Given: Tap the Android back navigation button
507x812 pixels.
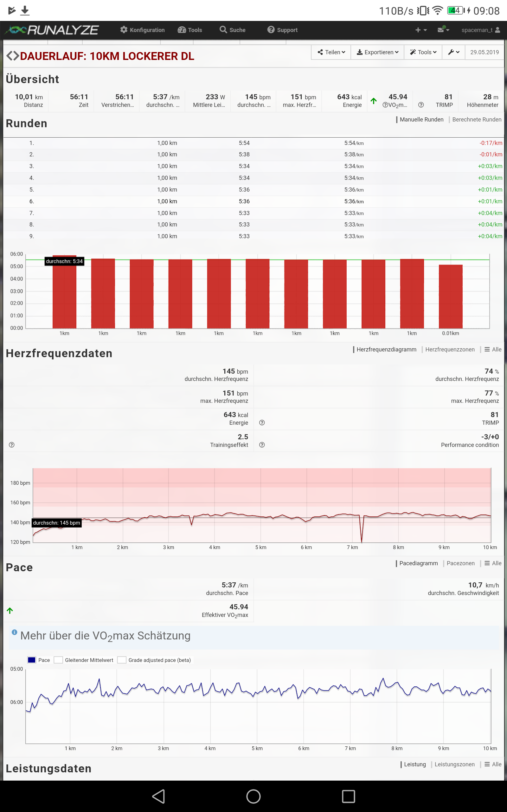Looking at the screenshot, I should pos(159,796).
